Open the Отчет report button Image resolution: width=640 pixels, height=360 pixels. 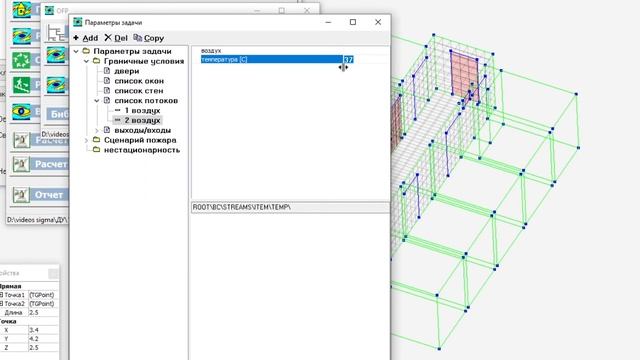pos(49,195)
